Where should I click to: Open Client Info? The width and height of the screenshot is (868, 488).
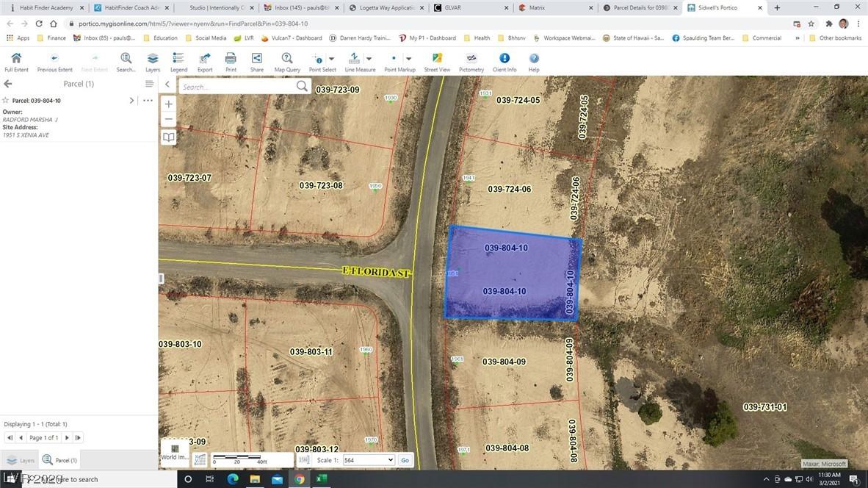pyautogui.click(x=504, y=62)
